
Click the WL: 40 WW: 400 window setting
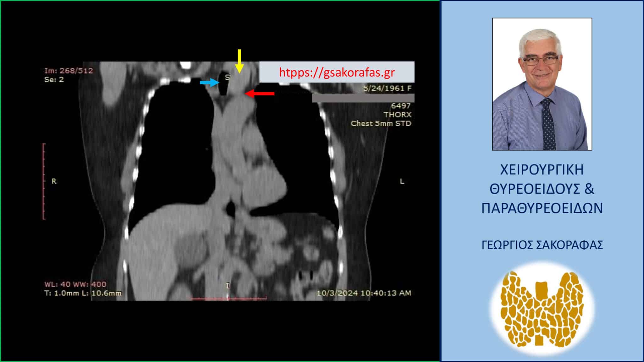pos(75,284)
